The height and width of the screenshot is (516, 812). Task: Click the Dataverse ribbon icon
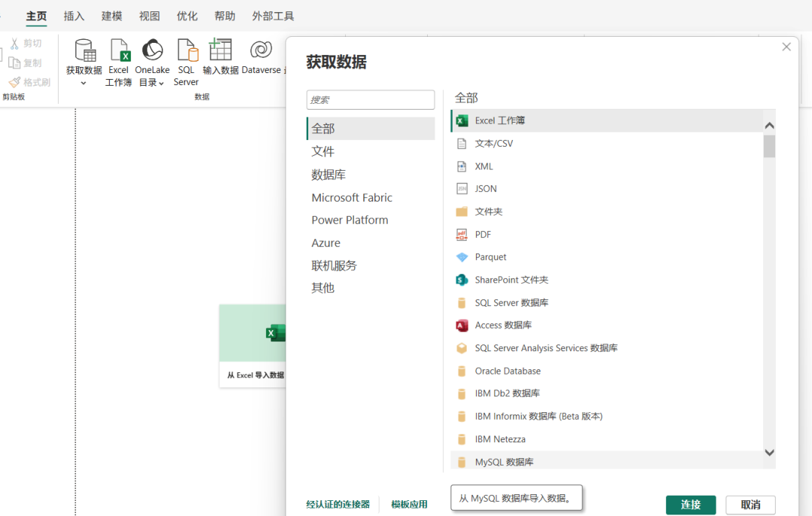261,50
